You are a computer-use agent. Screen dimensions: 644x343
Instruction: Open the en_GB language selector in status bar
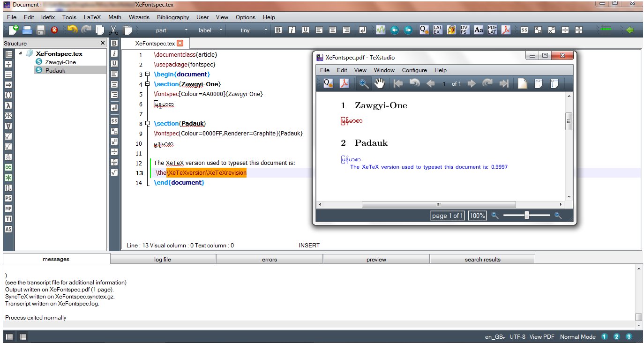tap(494, 336)
